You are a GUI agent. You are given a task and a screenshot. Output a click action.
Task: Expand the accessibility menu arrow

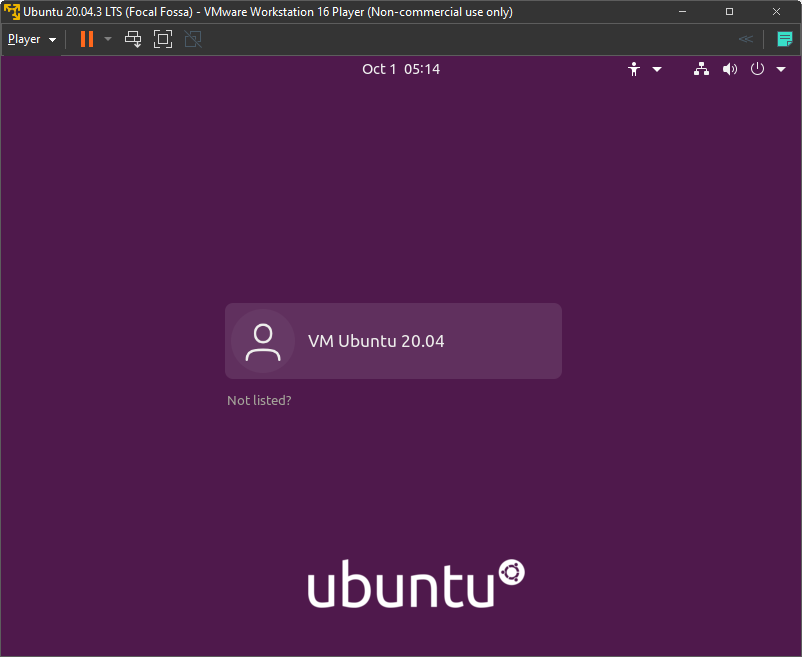pos(657,69)
